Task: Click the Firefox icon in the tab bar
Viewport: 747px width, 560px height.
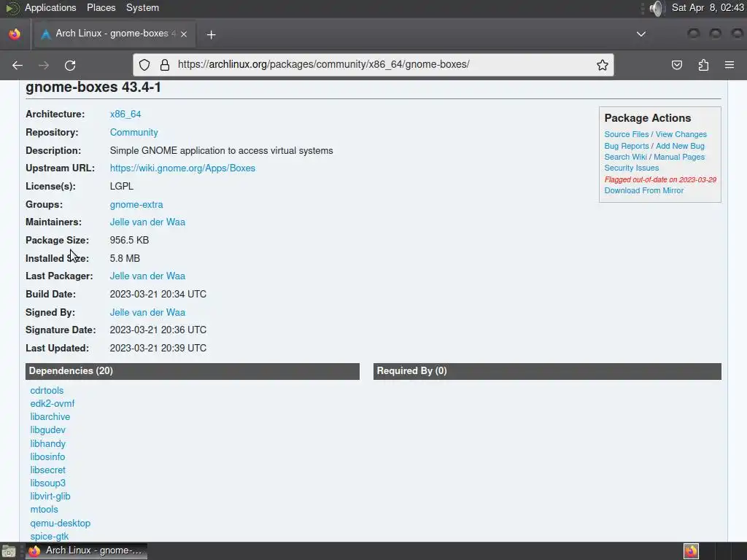Action: tap(15, 34)
